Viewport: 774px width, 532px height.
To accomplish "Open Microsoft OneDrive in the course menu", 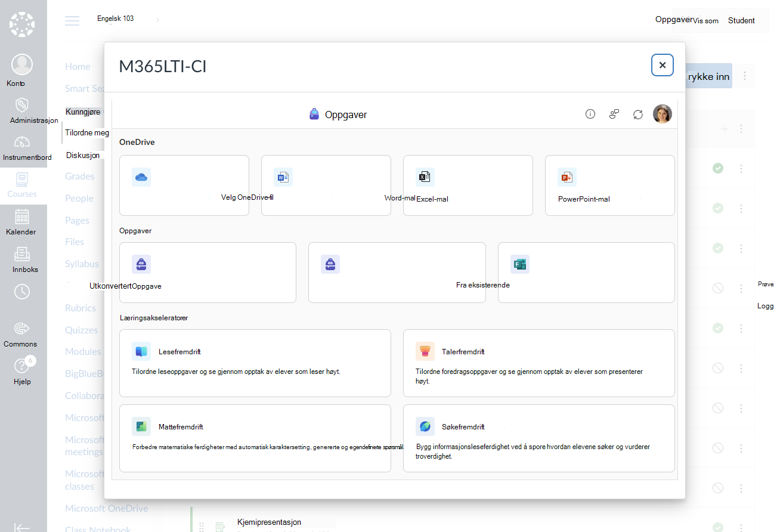I will (107, 509).
